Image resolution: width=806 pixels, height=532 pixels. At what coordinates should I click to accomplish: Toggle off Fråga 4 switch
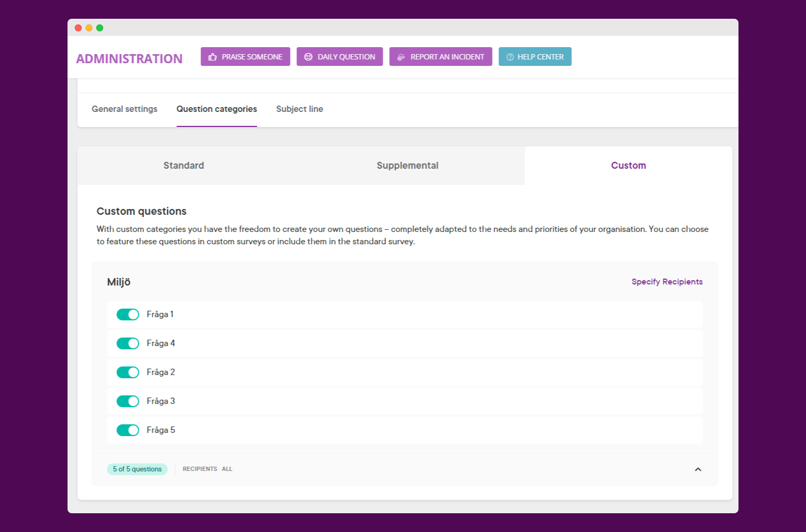pos(128,343)
